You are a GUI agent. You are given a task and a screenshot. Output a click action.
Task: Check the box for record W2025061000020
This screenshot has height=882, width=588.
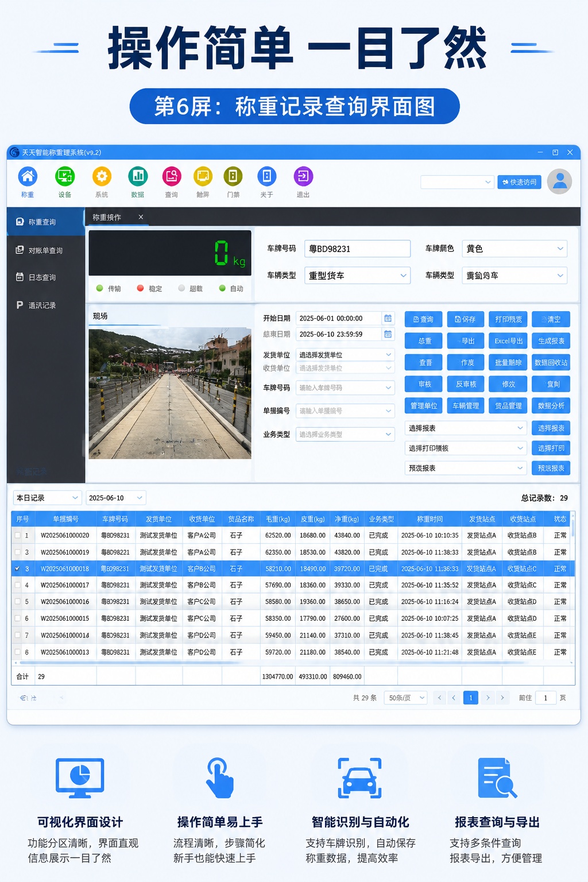(x=18, y=535)
